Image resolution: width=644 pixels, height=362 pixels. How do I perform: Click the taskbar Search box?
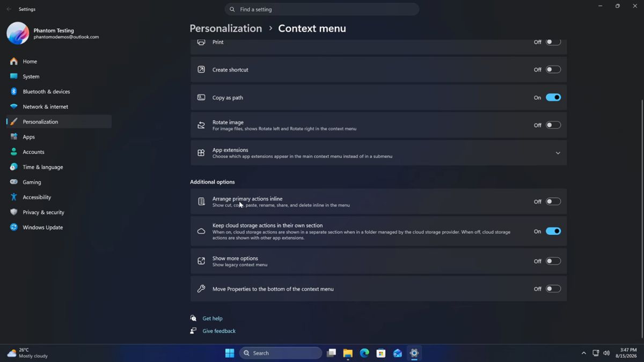(x=280, y=353)
